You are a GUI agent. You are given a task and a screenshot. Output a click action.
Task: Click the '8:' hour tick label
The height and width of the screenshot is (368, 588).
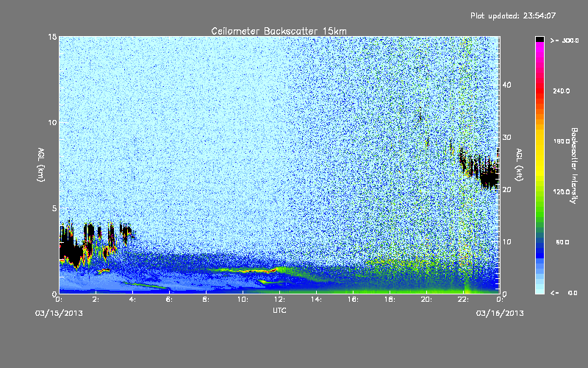pos(206,300)
